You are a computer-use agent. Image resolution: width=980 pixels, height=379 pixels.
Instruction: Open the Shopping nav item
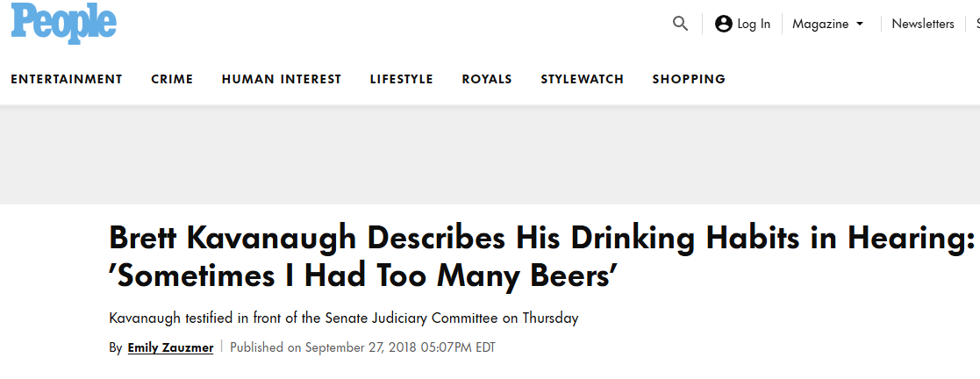click(689, 79)
